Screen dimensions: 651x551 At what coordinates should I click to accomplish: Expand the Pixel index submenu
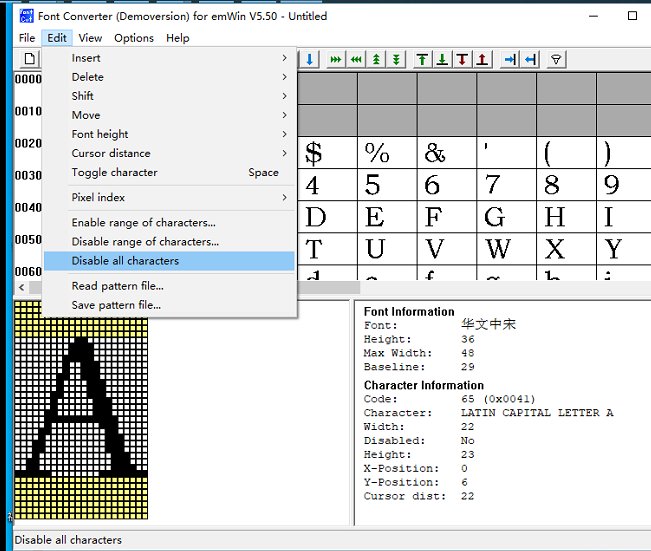click(x=169, y=197)
